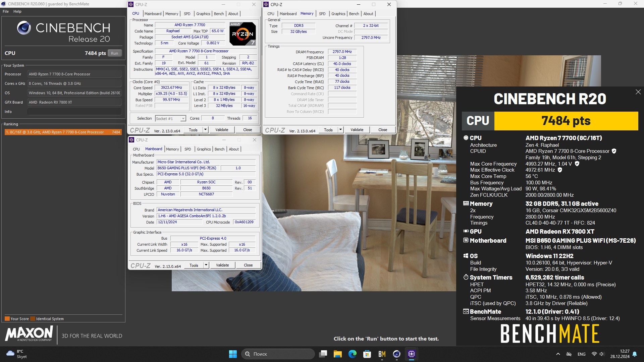The image size is (644, 362).
Task: Select the ranking entry with score 7484
Action: (63, 132)
